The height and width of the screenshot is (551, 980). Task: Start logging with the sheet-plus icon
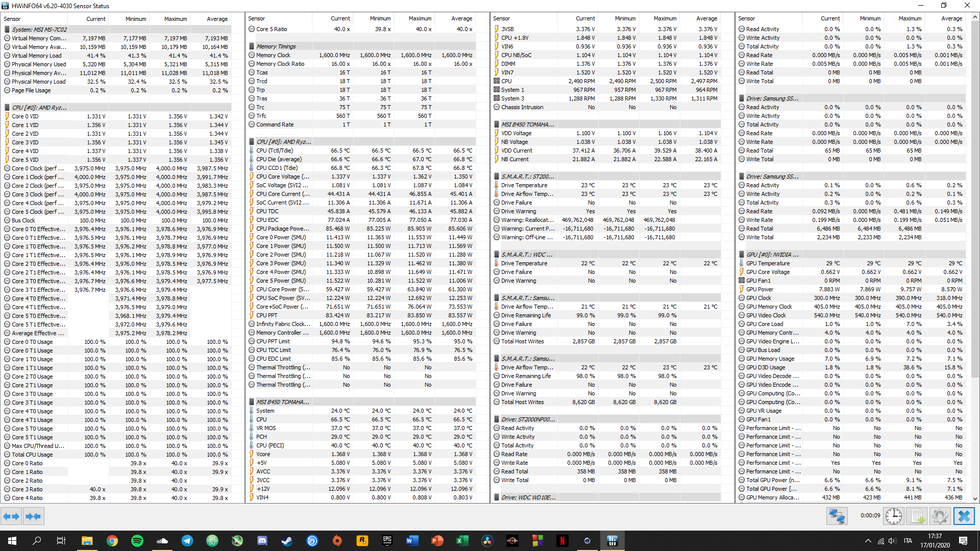coord(917,516)
